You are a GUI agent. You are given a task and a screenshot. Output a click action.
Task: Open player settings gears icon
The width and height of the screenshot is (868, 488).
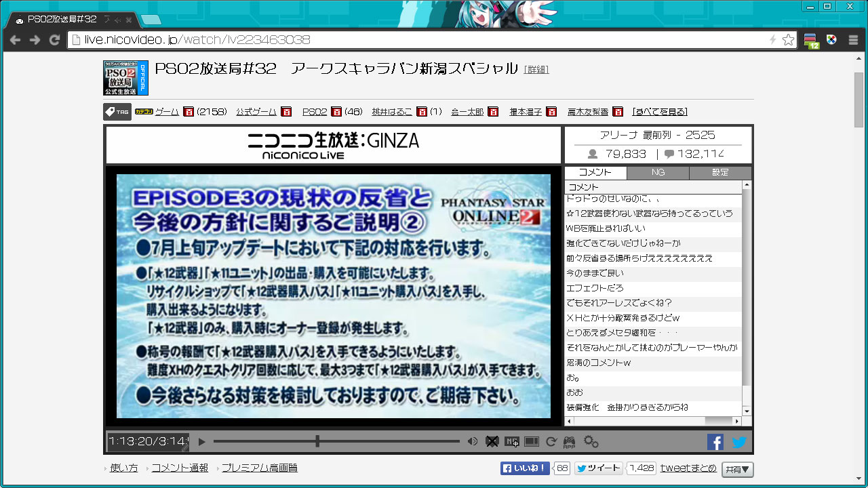591,442
